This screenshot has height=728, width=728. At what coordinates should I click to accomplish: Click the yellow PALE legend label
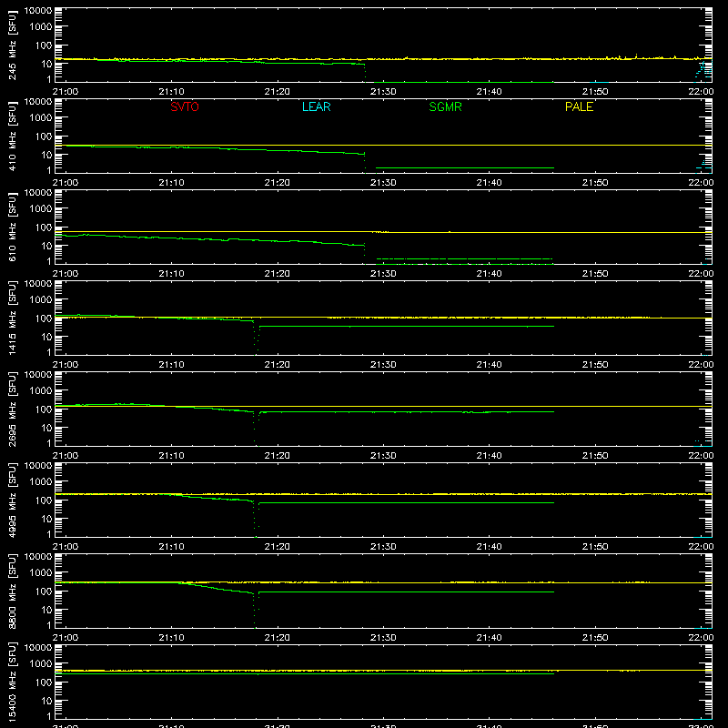(579, 106)
